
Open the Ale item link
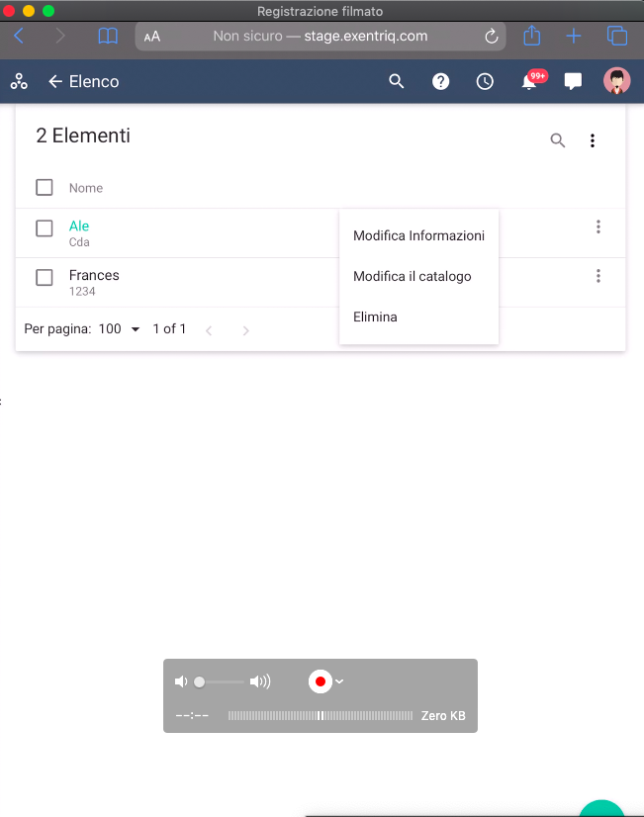(79, 227)
